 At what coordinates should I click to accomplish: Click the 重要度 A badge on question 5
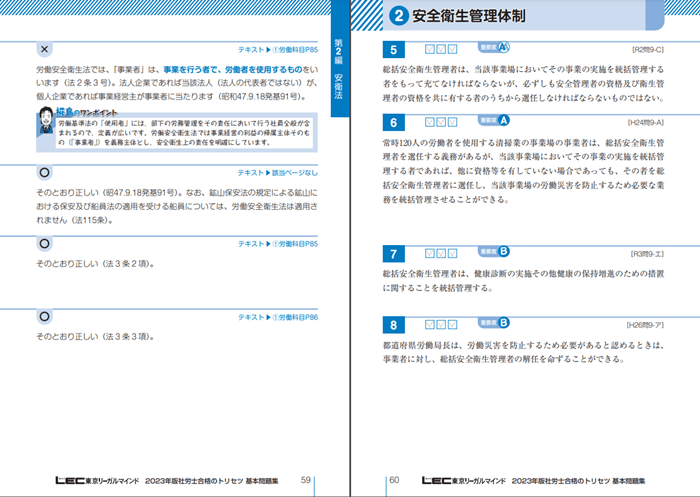pos(494,47)
